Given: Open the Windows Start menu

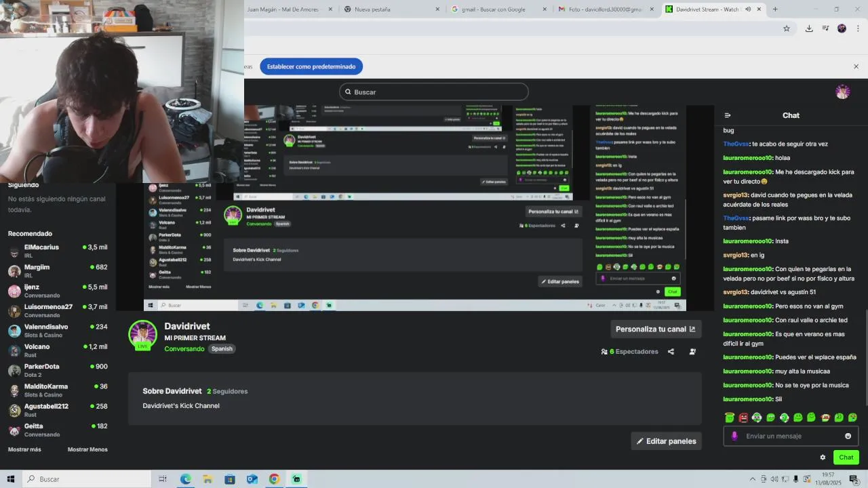Looking at the screenshot, I should pos(10,479).
